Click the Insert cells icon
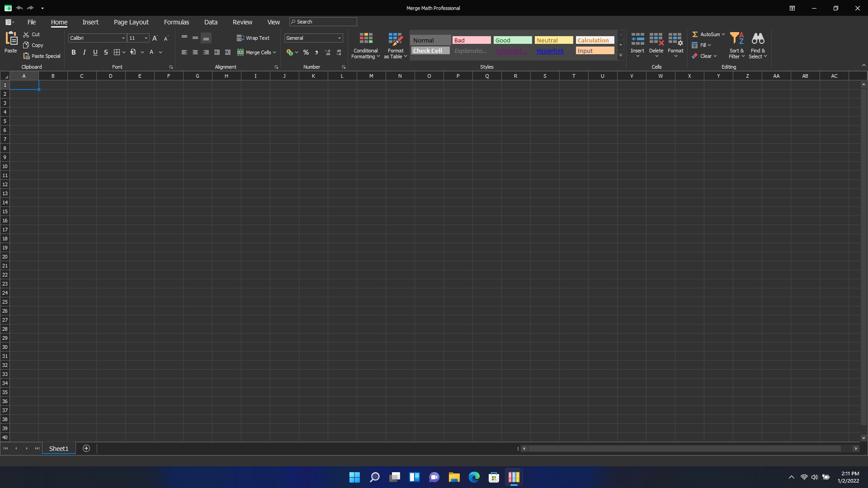Screen dimensions: 868x488 [637, 39]
